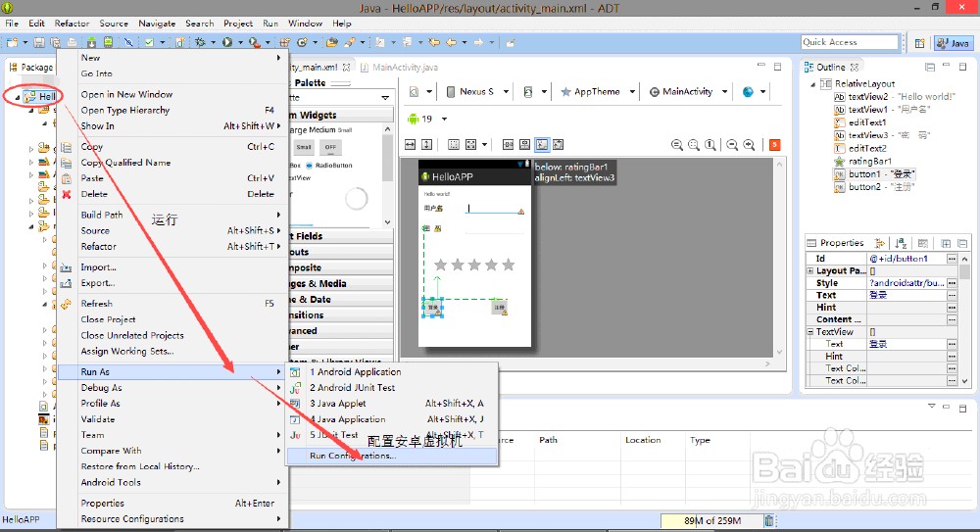The image size is (980, 532).
Task: Click the Change Margins layout icon
Action: (x=454, y=145)
